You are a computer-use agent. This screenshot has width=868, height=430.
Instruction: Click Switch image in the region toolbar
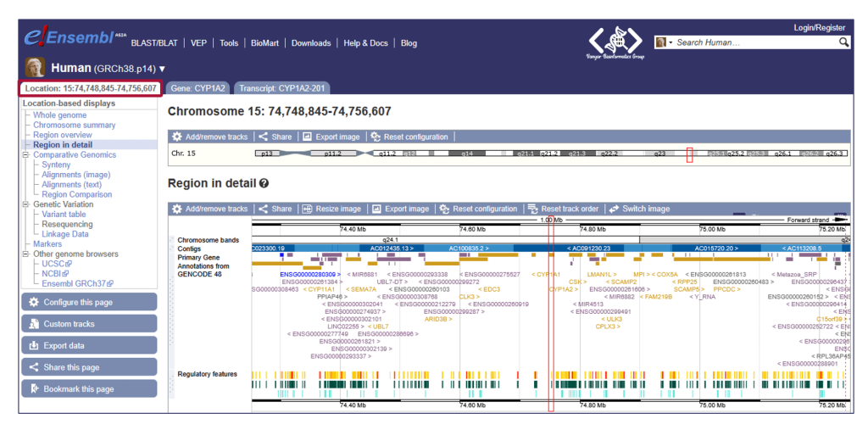point(614,209)
